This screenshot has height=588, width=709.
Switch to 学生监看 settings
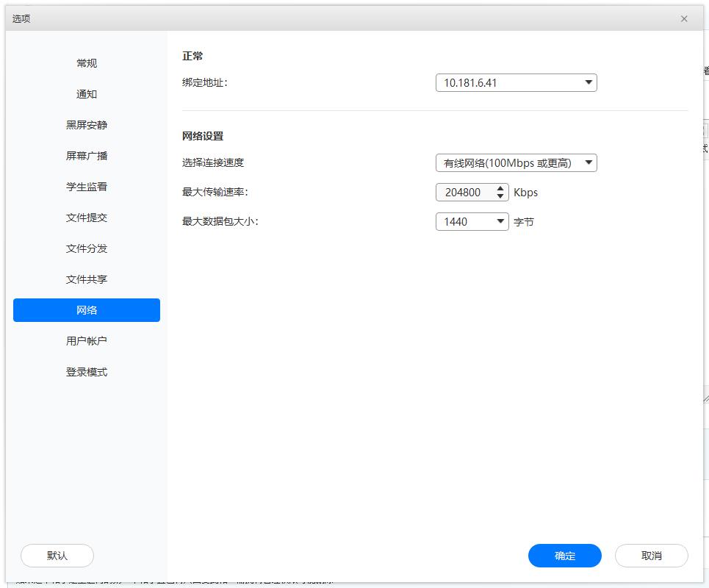point(87,187)
